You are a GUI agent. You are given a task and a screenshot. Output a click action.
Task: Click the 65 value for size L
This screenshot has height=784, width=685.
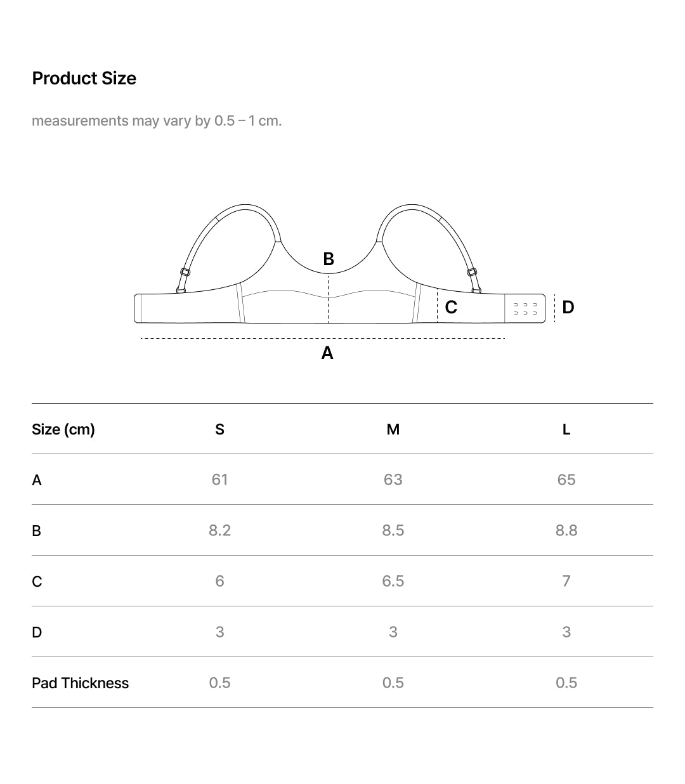[x=566, y=480]
